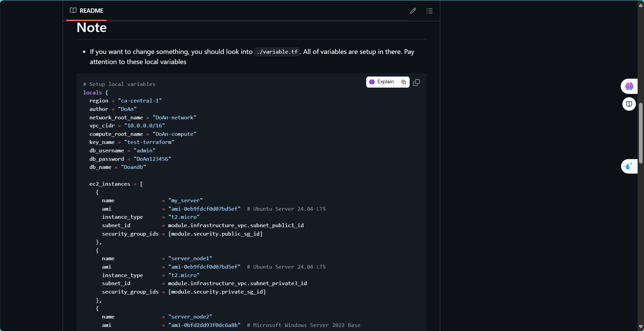Image resolution: width=644 pixels, height=331 pixels.
Task: Click the "# Setup local variables" comment
Action: pos(119,84)
